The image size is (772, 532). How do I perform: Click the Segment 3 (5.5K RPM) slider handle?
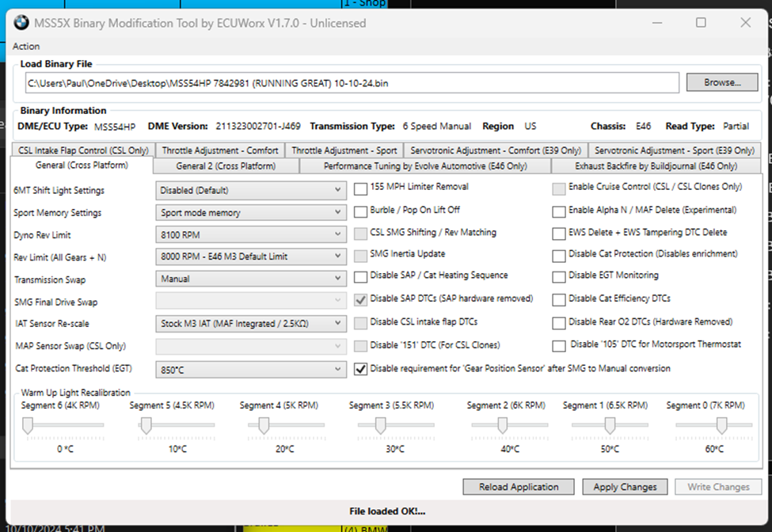[381, 426]
